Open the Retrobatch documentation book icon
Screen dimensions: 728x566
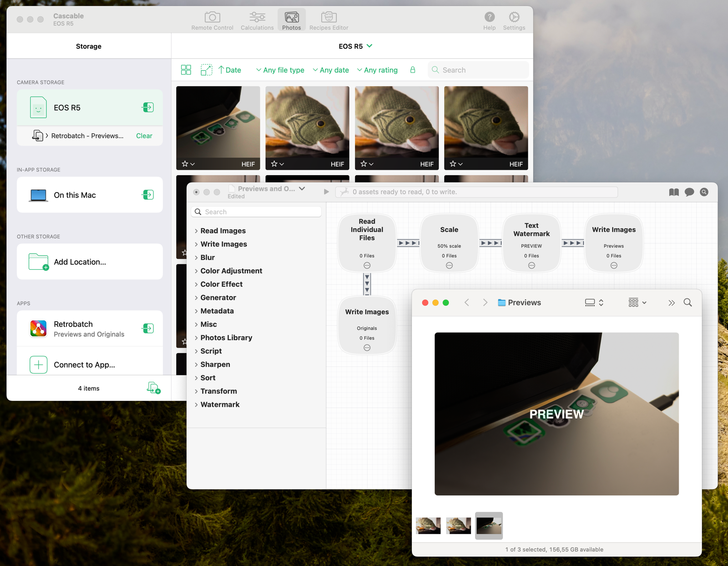[x=674, y=192]
